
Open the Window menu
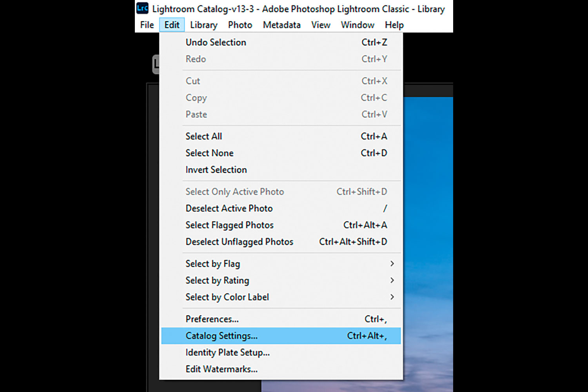[x=357, y=25]
